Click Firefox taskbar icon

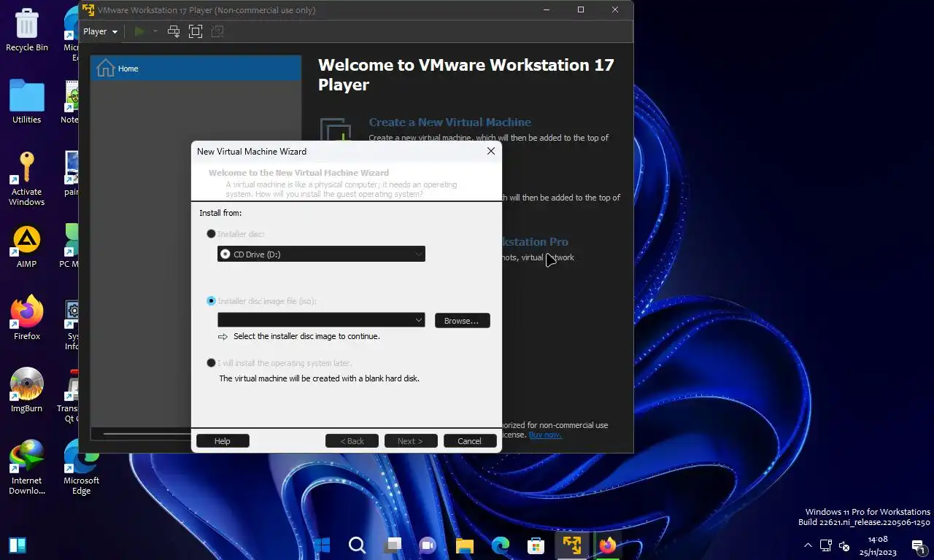pos(607,545)
